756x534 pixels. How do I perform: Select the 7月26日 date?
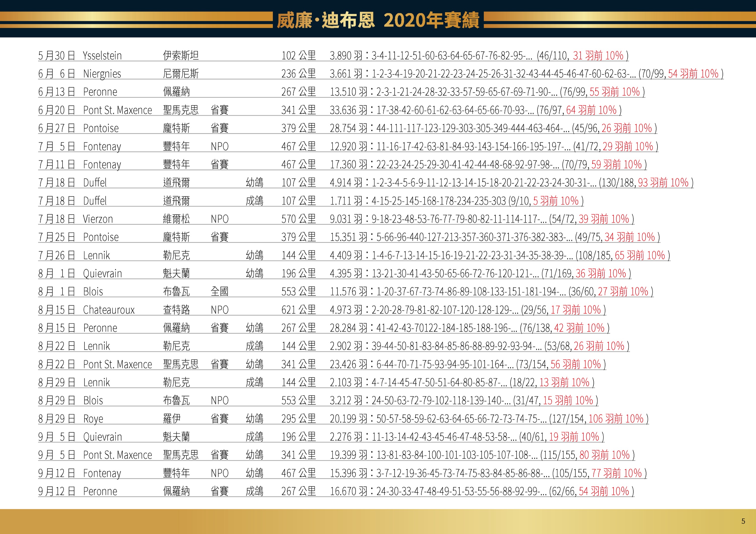coord(57,255)
